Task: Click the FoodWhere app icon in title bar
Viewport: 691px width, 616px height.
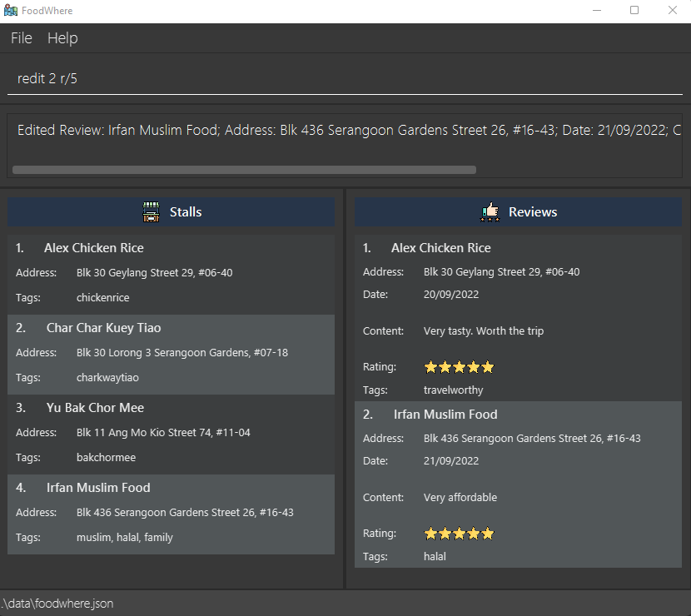Action: 11,10
